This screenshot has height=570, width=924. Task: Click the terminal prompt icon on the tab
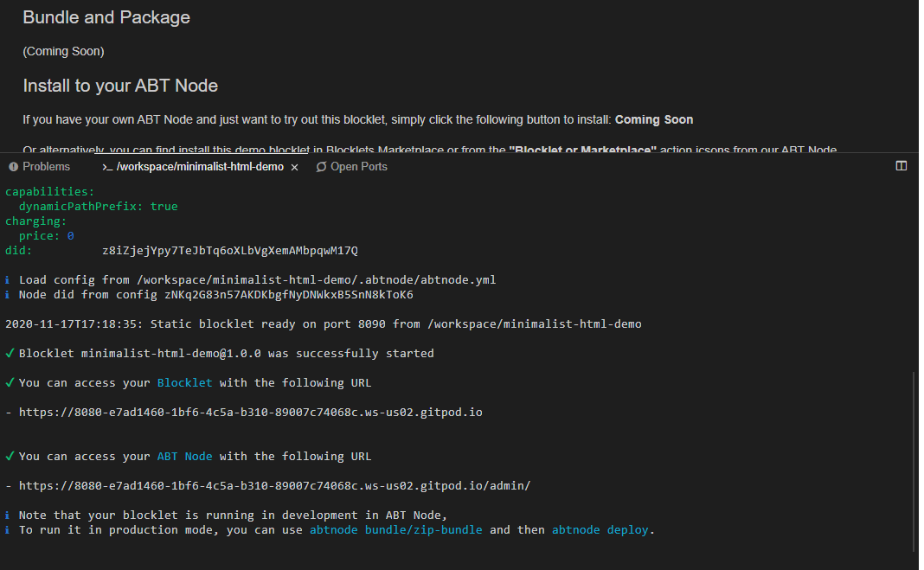(107, 167)
